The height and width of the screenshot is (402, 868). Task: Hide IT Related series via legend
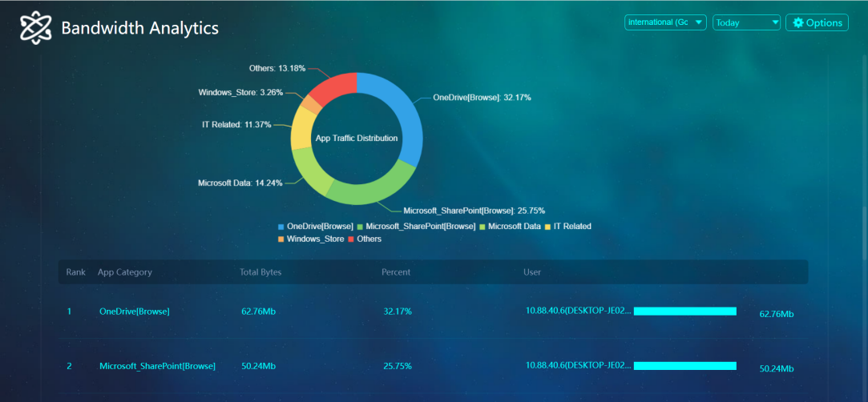pos(568,227)
